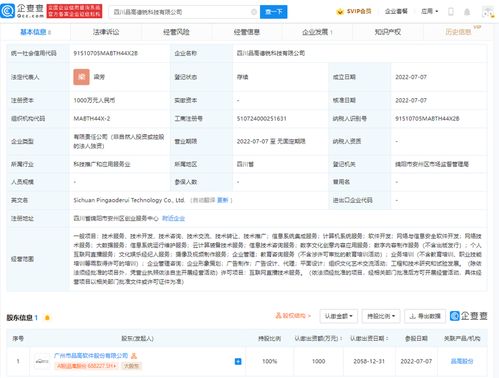
Task: Switch to the 基本信息 tab
Action: [35, 32]
